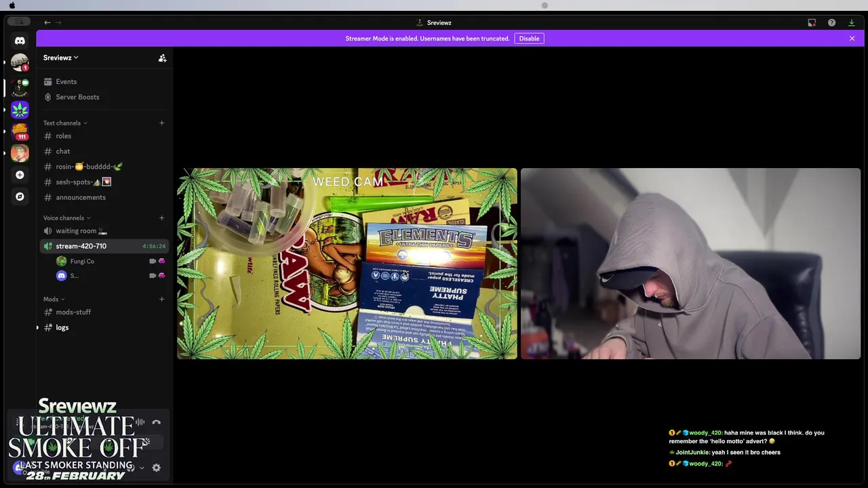Open Discord home direct messages

pos(20,41)
